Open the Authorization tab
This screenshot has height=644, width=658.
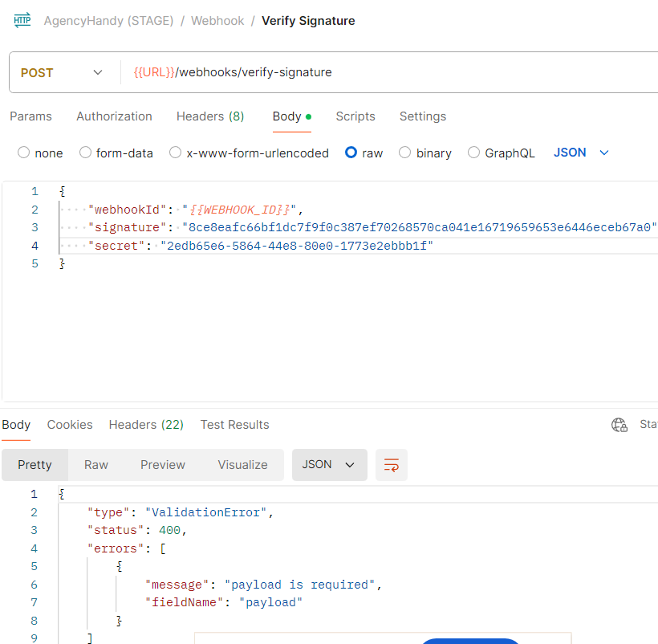click(x=114, y=116)
